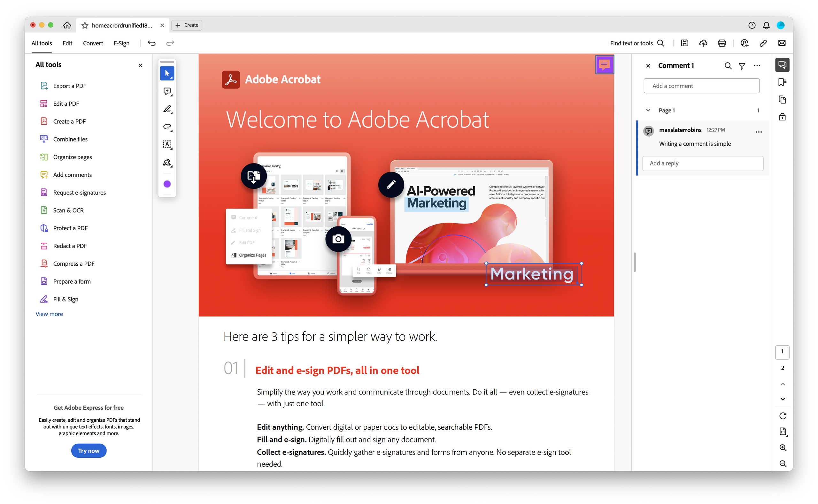
Task: Open the E-Sign menu
Action: [x=121, y=43]
